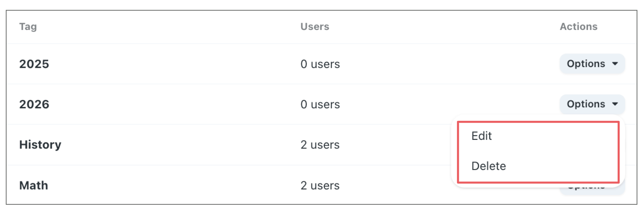Choose Delete from the open options menu
The height and width of the screenshot is (213, 644).
(488, 166)
